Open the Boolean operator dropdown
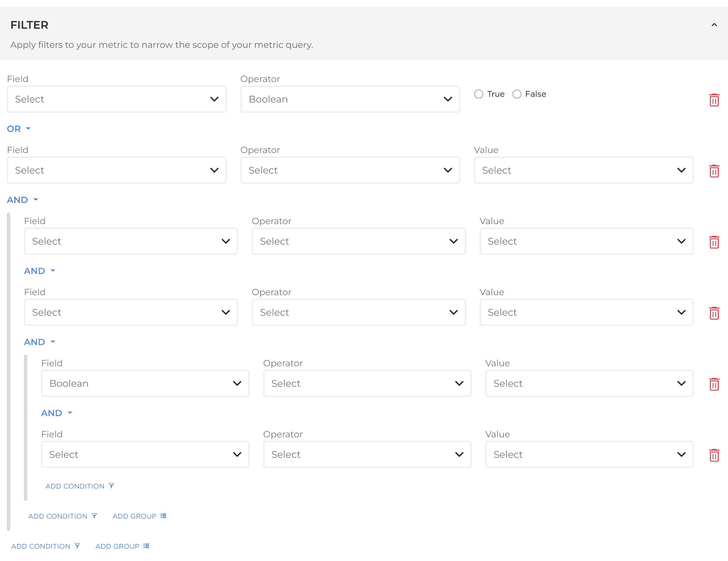The height and width of the screenshot is (561, 728). 350,99
